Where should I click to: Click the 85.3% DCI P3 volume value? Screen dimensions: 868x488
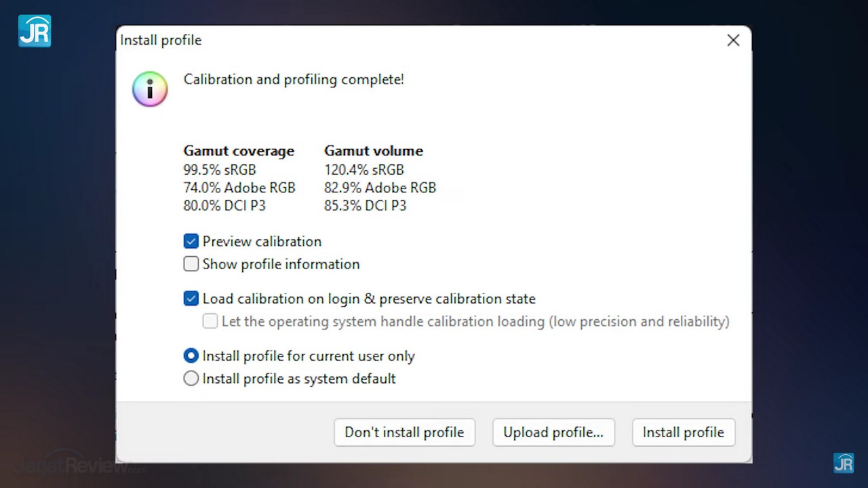(x=365, y=205)
